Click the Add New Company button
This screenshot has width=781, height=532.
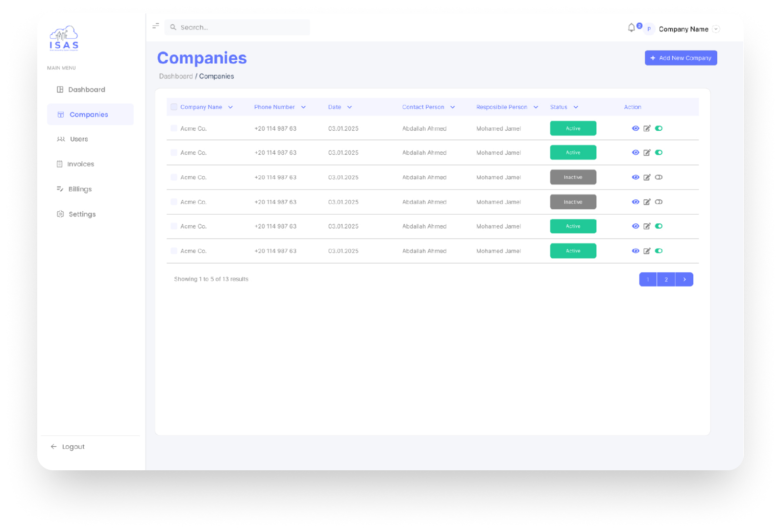coord(681,58)
